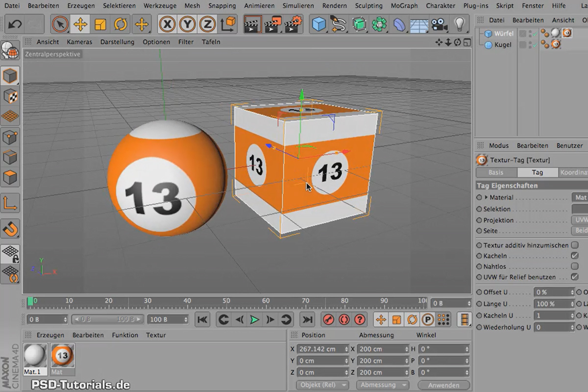Click the green current-frame marker at 0
Screen dimensions: 588x392
point(31,301)
